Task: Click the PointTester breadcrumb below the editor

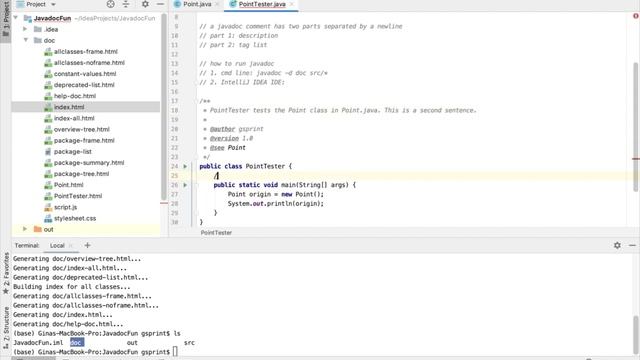Action: coord(216,232)
